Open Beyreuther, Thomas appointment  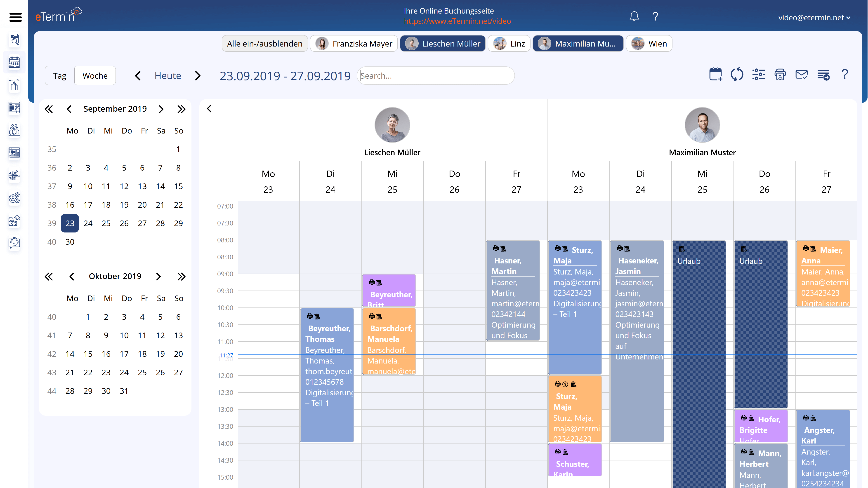tap(327, 375)
